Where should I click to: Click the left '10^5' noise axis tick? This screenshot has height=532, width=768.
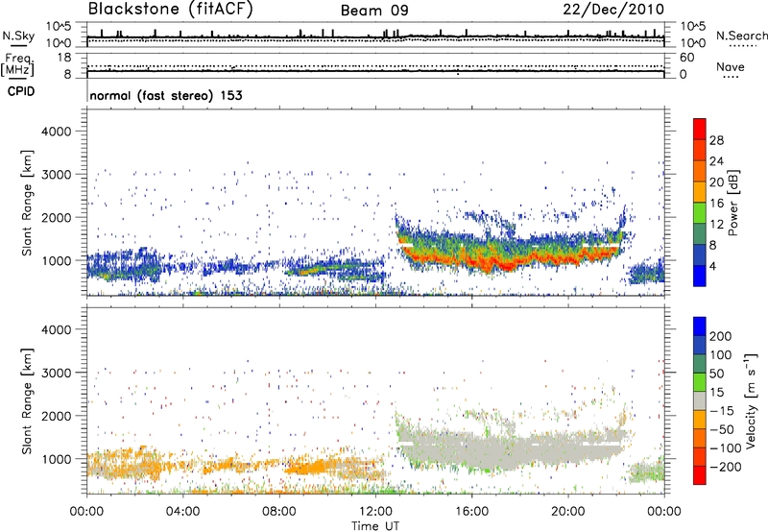(x=59, y=26)
